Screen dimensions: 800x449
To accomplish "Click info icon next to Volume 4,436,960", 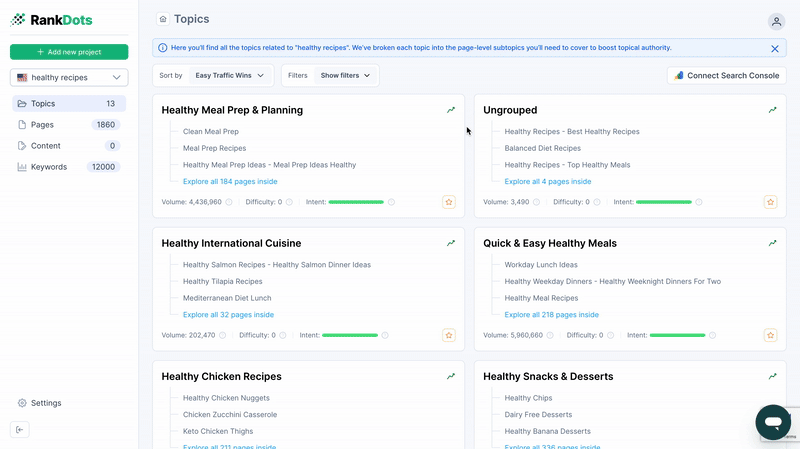I will click(229, 202).
